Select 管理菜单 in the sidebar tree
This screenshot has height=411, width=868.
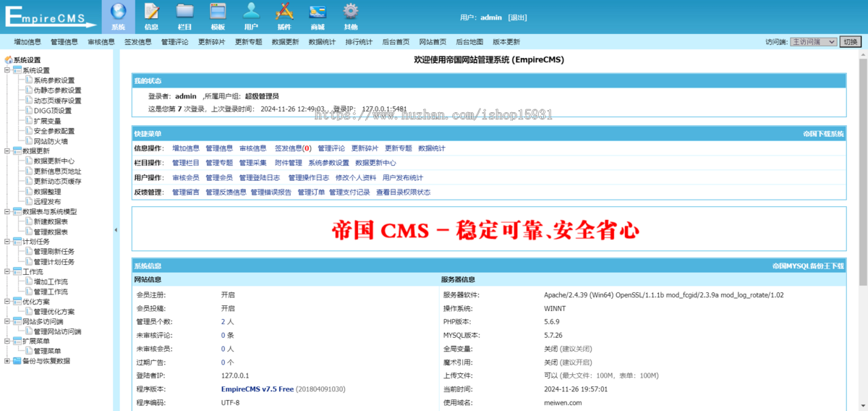[x=48, y=351]
